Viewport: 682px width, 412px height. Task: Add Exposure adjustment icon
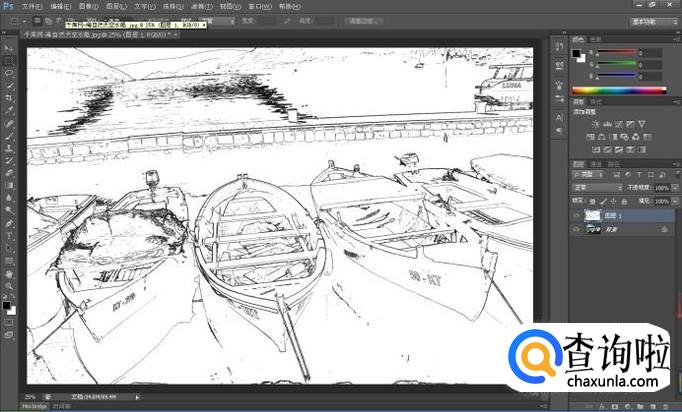pos(630,124)
